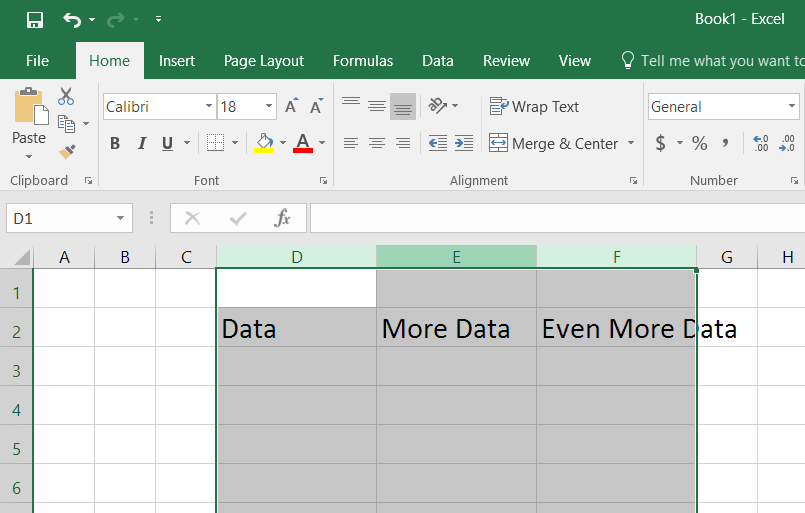Activate the Format Painter brush
Viewport: 805px width, 513px height.
point(67,151)
